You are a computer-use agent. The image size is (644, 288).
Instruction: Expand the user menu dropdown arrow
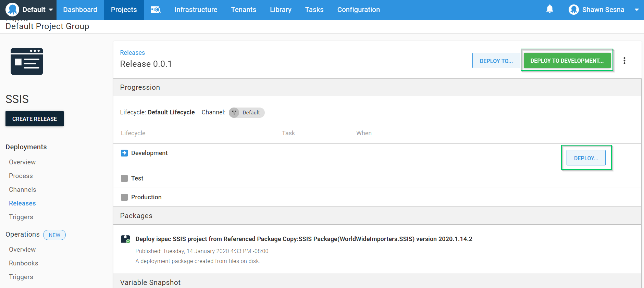[x=636, y=10]
